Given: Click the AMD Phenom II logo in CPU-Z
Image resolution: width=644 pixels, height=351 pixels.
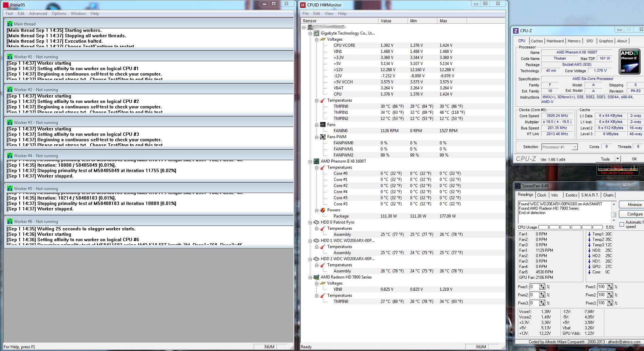Looking at the screenshot, I should [x=630, y=61].
